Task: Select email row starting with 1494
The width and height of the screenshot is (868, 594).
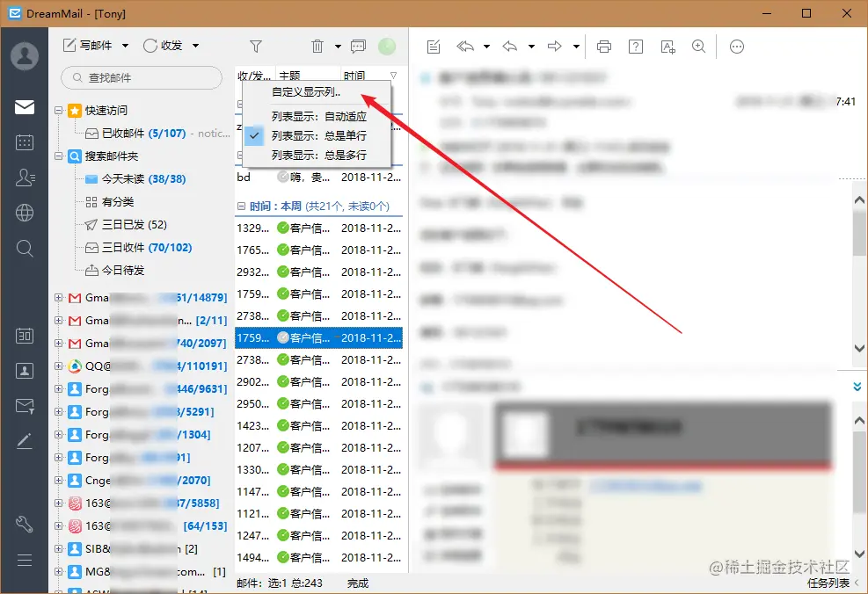Action: [319, 557]
